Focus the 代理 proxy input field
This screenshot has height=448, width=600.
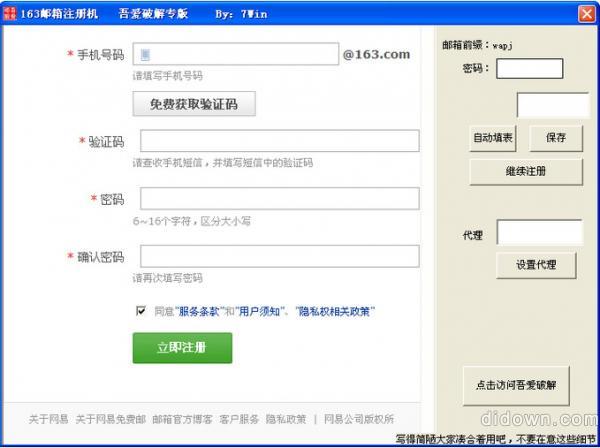tap(540, 232)
